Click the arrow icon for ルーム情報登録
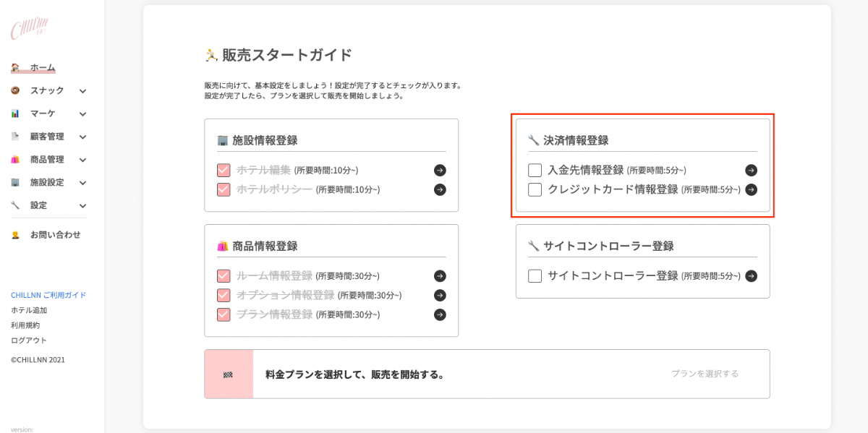This screenshot has height=433, width=868. point(440,276)
